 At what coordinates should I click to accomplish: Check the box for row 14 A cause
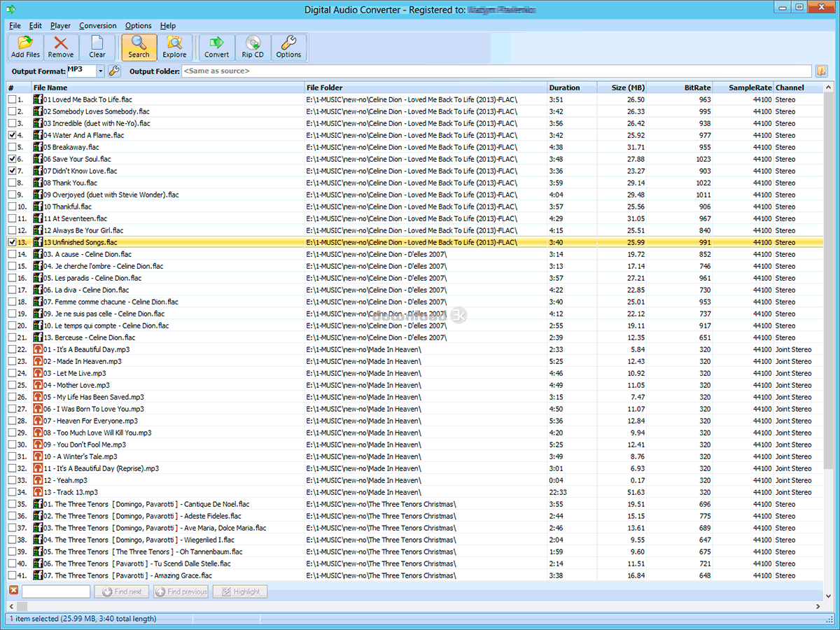pos(12,254)
